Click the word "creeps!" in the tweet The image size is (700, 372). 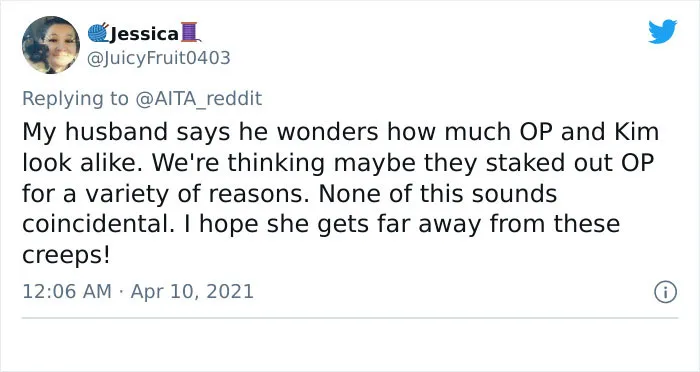(x=66, y=255)
